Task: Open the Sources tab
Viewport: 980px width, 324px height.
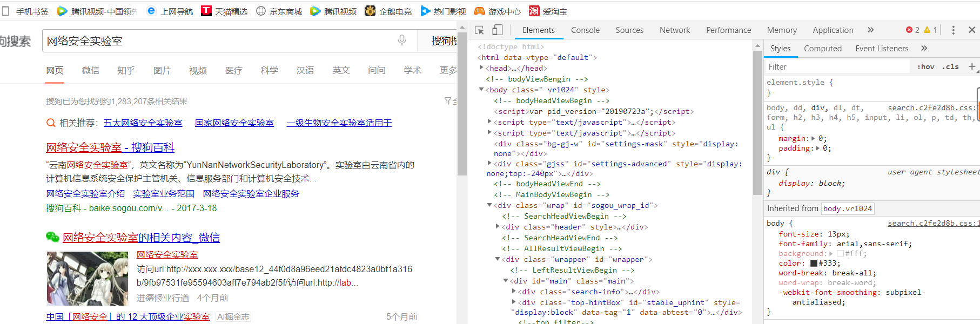Action: (629, 30)
